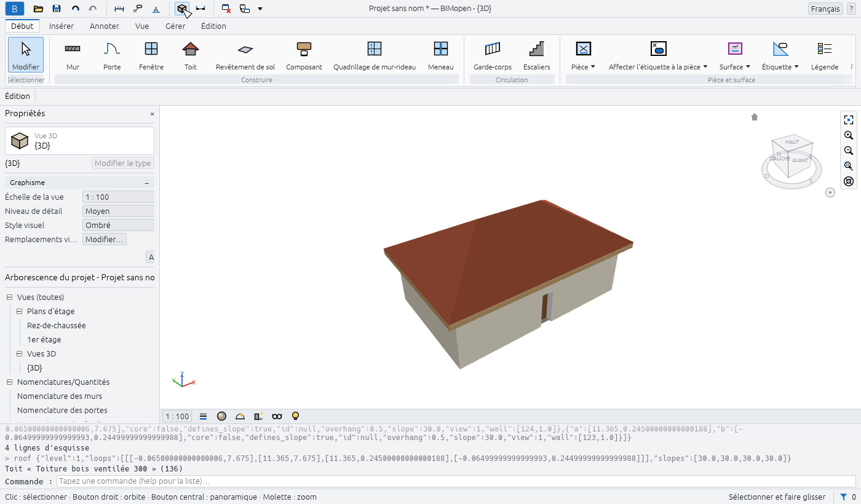
Task: Click the zoom out magnifier icon
Action: [849, 151]
